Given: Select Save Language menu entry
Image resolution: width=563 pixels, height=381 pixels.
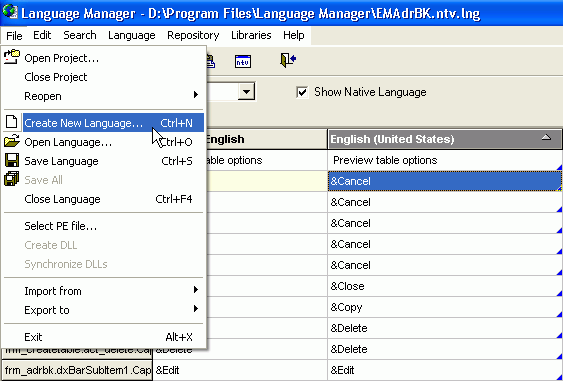Looking at the screenshot, I should pos(104,161).
